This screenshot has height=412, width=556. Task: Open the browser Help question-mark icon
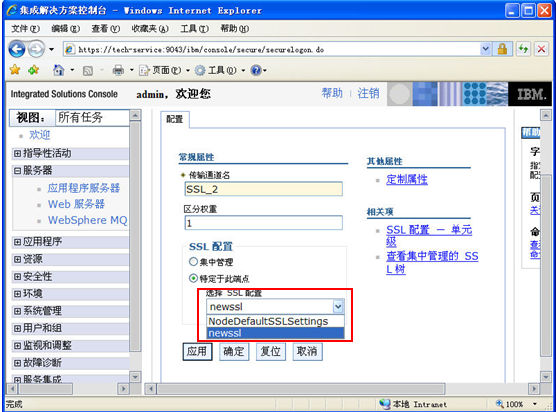[x=256, y=70]
